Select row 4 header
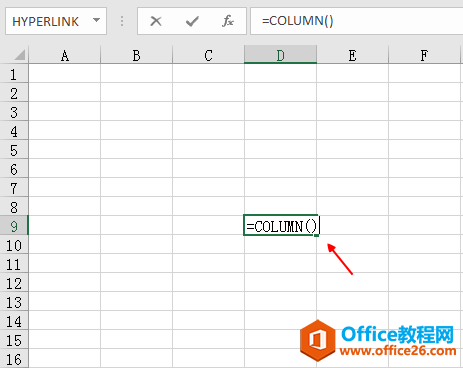463x368 pixels. [x=14, y=131]
